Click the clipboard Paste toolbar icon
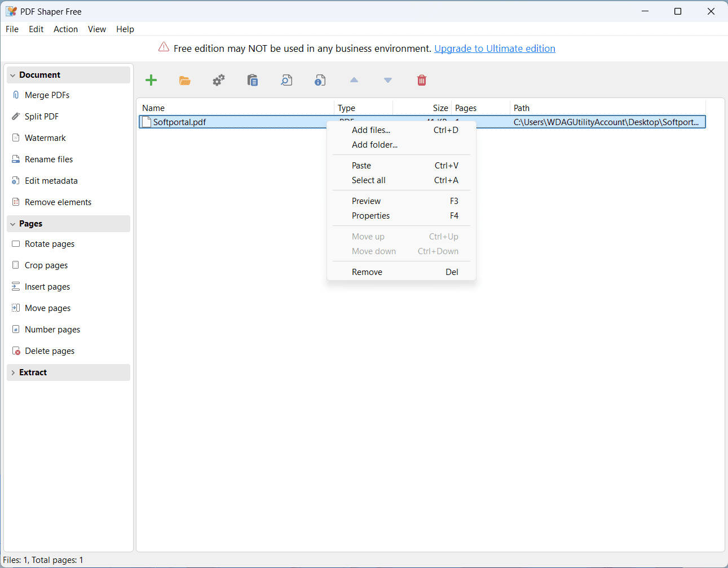Viewport: 728px width, 568px height. [x=253, y=80]
